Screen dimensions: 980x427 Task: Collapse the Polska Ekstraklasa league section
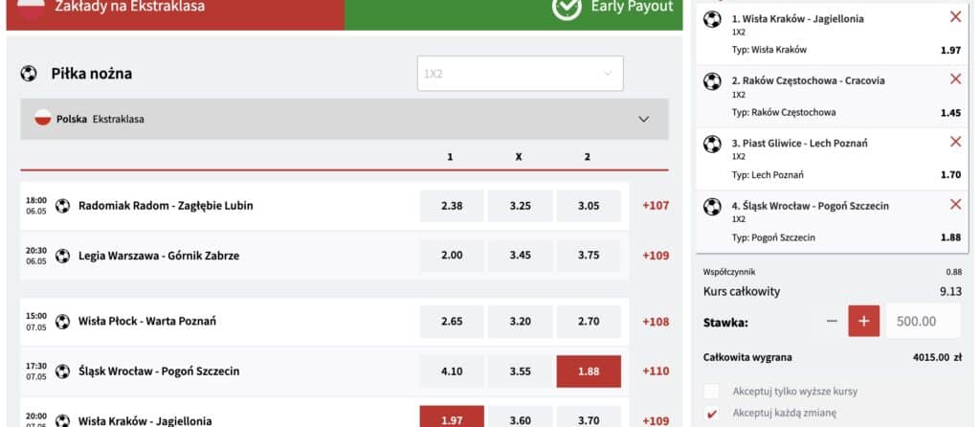click(x=644, y=119)
